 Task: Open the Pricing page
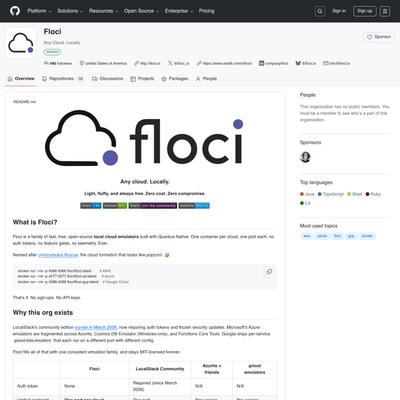(x=207, y=11)
